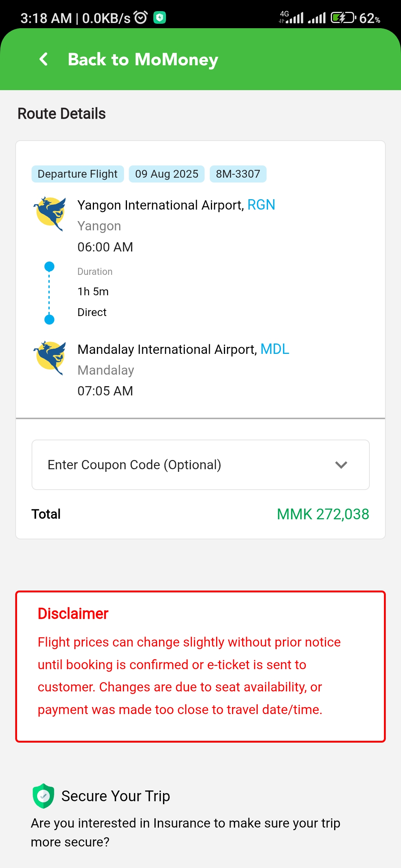
Task: Tap the alarm clock status icon
Action: [141, 17]
